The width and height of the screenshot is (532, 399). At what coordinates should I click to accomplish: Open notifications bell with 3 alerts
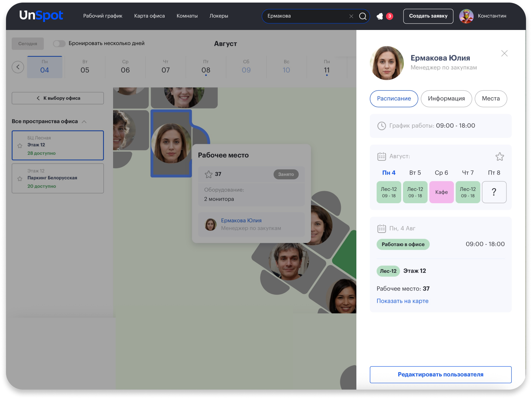pyautogui.click(x=380, y=16)
